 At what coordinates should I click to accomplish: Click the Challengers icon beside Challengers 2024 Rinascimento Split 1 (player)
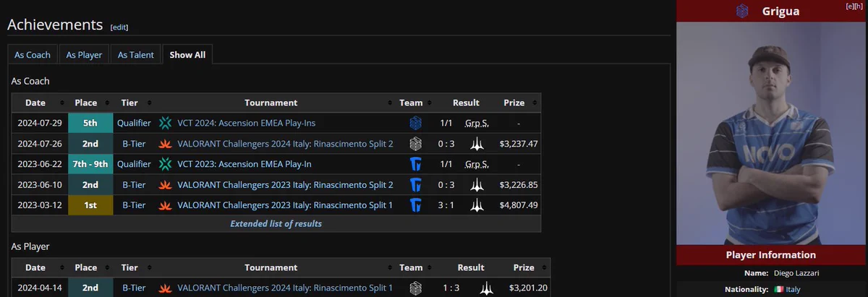click(x=165, y=288)
